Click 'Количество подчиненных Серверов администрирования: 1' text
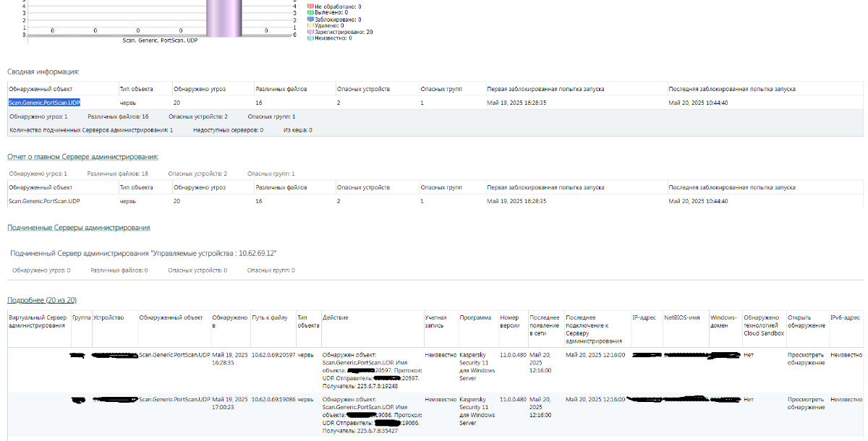 (x=91, y=130)
